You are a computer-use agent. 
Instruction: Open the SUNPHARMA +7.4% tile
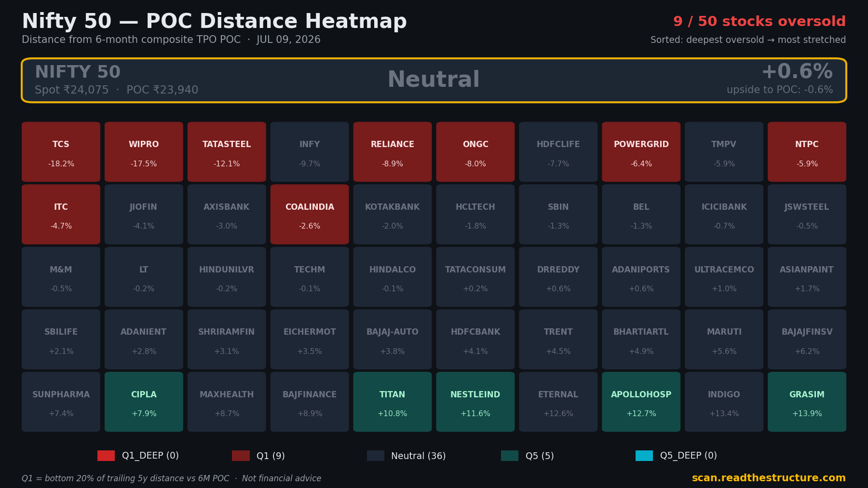pyautogui.click(x=61, y=402)
